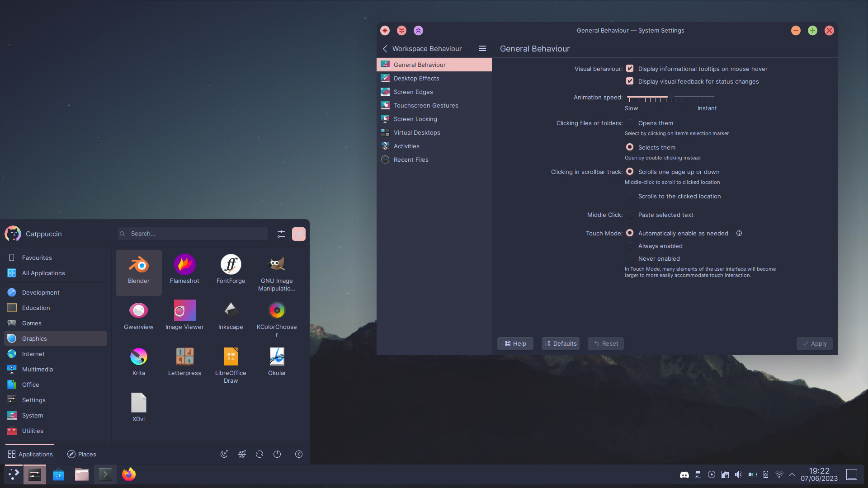Click the Animation speed slider track
868x488 pixels.
point(692,97)
